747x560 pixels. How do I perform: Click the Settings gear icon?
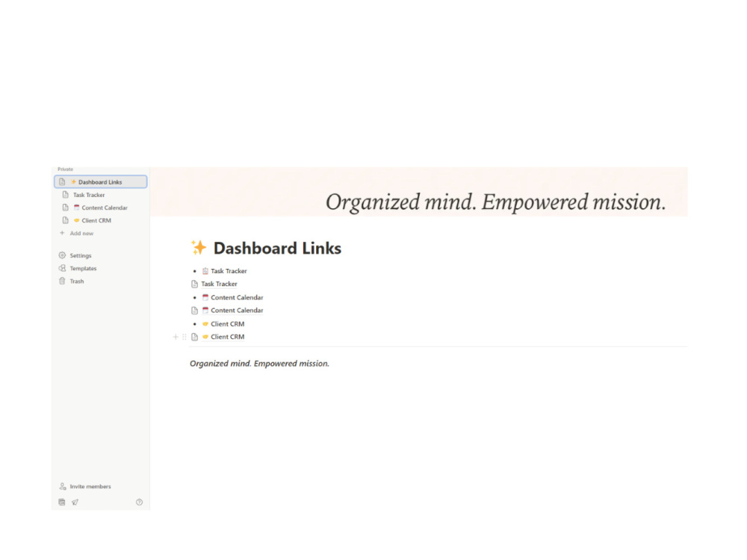[x=62, y=255]
